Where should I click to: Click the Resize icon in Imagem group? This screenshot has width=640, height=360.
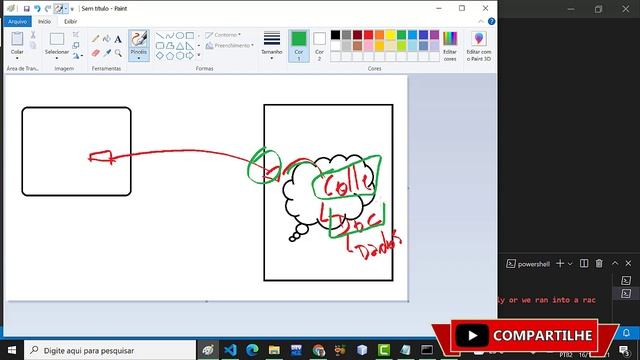[x=76, y=45]
